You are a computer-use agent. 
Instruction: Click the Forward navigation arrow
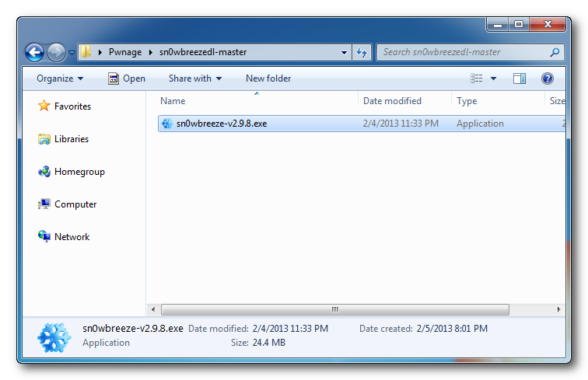[56, 52]
